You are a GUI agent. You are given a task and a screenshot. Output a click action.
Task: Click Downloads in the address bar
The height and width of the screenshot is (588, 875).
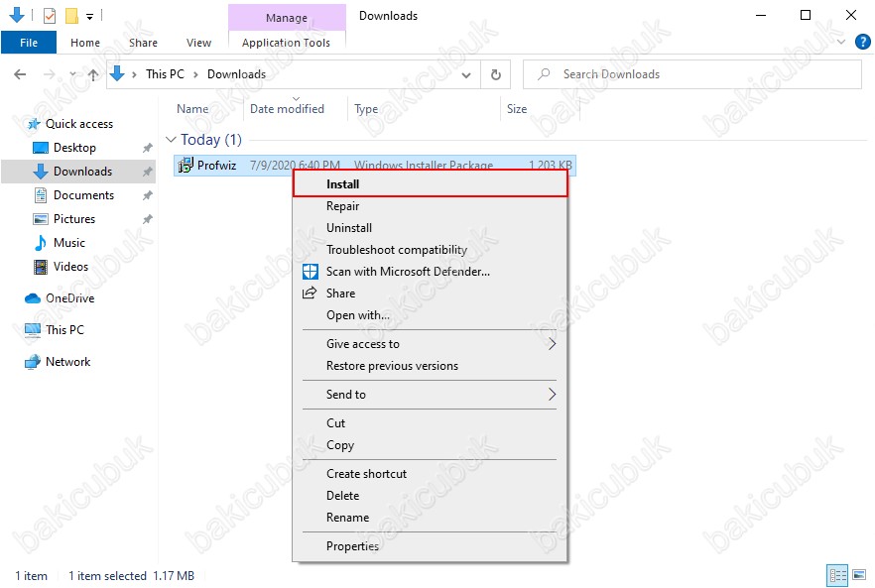(236, 74)
